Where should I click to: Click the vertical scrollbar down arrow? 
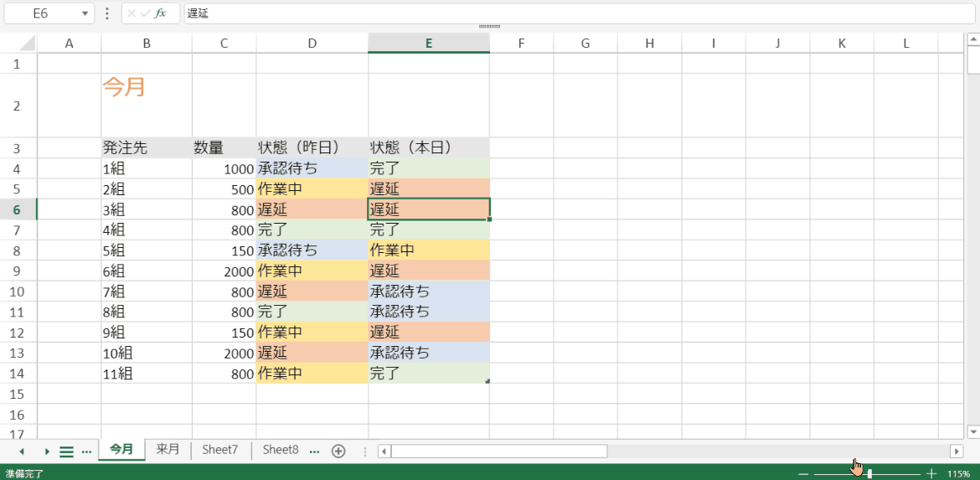[x=972, y=431]
